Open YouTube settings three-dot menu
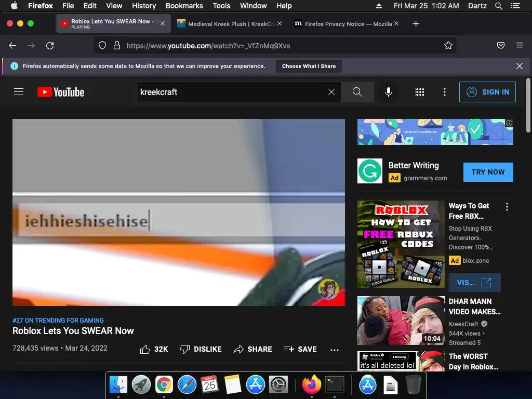Screen dimensions: 532x399 tap(445, 92)
